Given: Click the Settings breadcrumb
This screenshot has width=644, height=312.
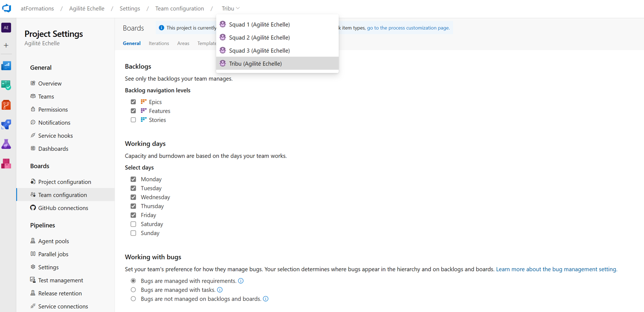Looking at the screenshot, I should [130, 8].
